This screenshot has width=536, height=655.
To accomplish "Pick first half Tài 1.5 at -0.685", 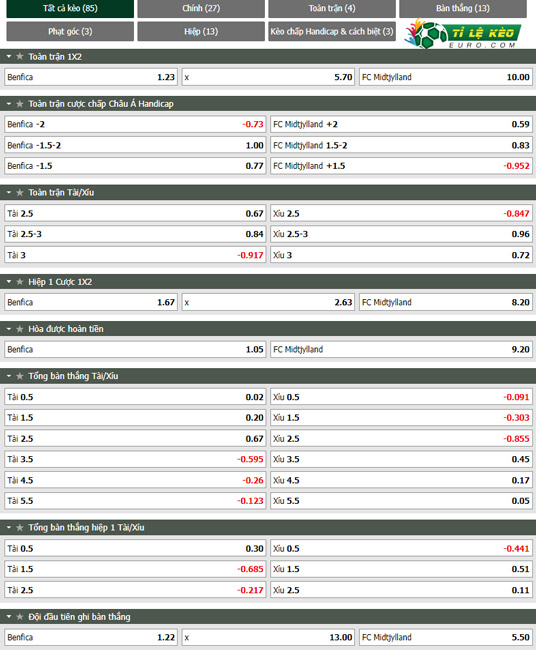I will point(135,569).
